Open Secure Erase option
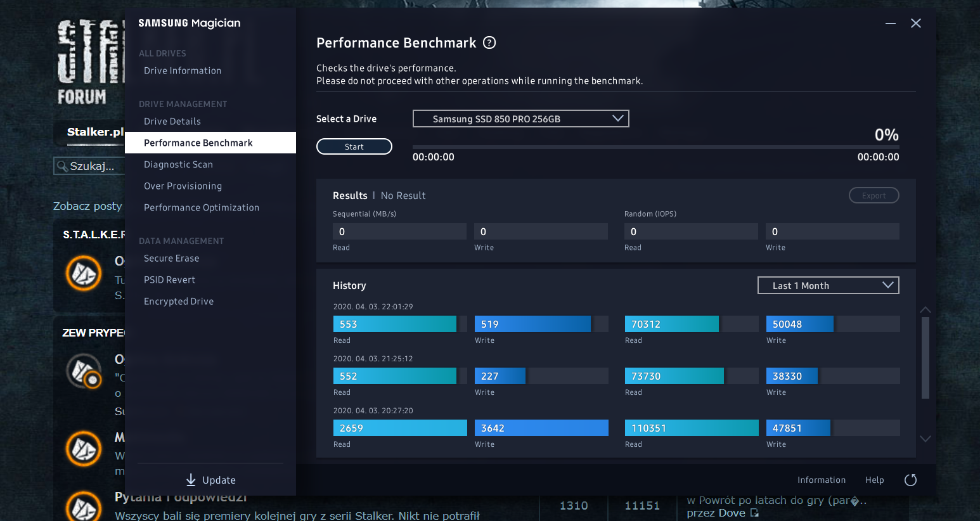This screenshot has width=980, height=521. click(x=171, y=258)
